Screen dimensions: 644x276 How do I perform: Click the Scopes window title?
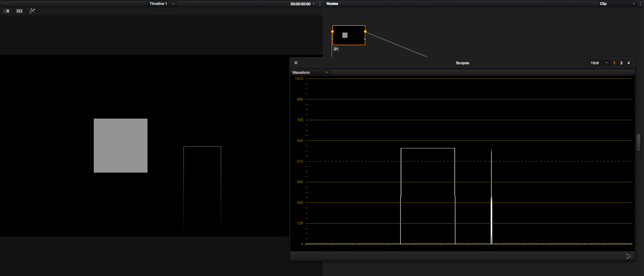click(x=462, y=63)
